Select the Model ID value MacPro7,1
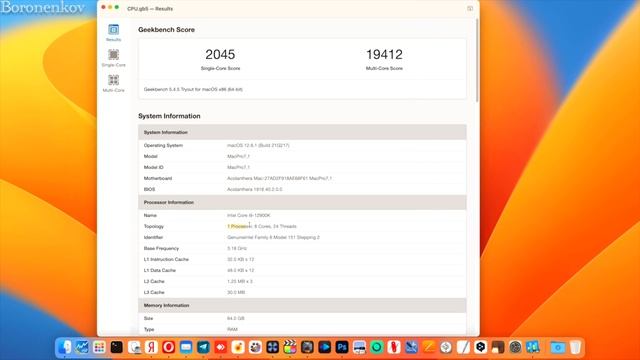 tap(238, 167)
